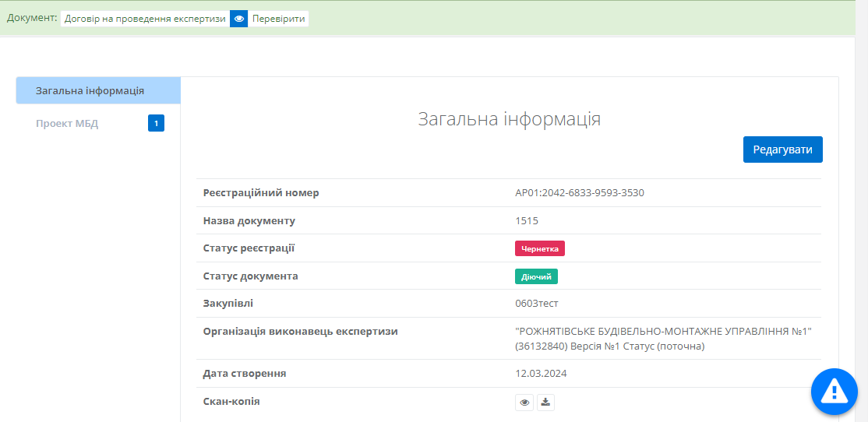Click the blue eye icon beside document name

(238, 19)
